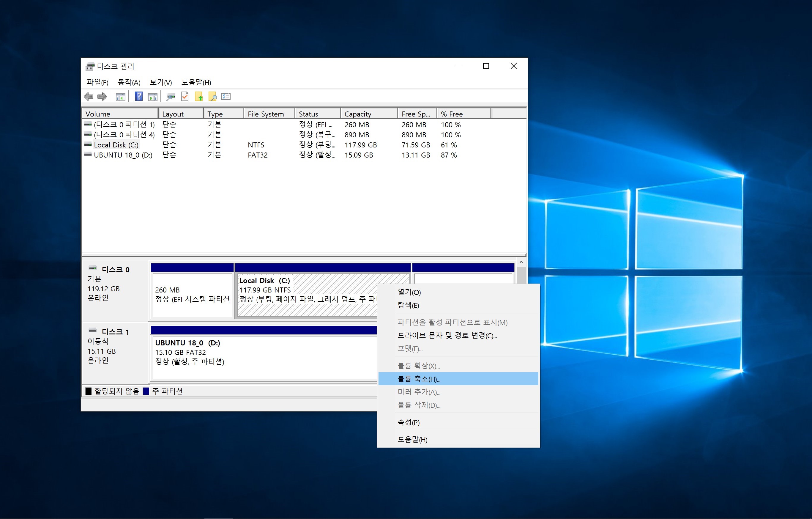The height and width of the screenshot is (519, 812).
Task: Click drive icon beside UBUNTU 18_0 (D:)
Action: click(88, 155)
